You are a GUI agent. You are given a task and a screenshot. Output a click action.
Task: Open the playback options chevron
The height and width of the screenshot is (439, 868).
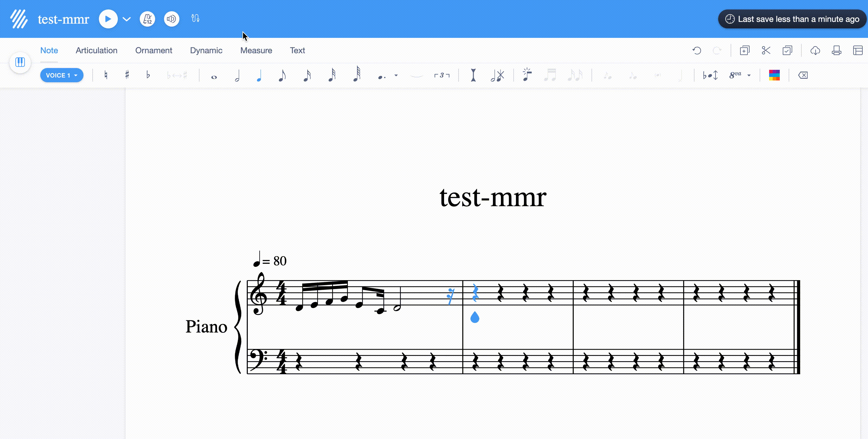[x=126, y=19]
